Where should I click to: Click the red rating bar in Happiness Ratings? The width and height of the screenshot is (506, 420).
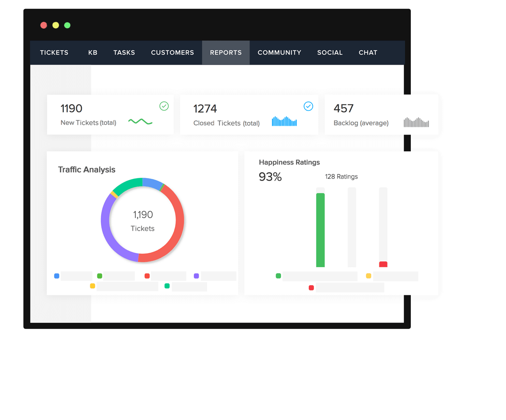383,264
